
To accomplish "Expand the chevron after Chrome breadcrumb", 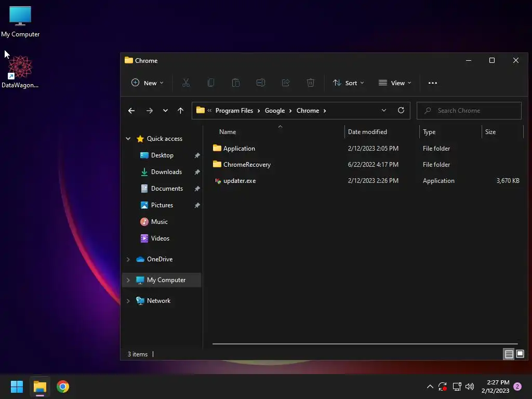I will coord(325,111).
